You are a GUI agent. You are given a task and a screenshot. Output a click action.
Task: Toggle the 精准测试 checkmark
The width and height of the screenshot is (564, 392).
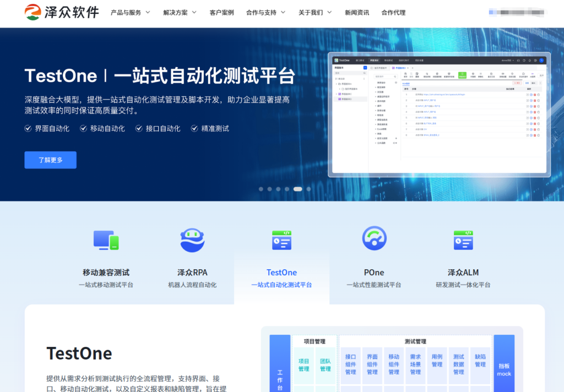[194, 128]
